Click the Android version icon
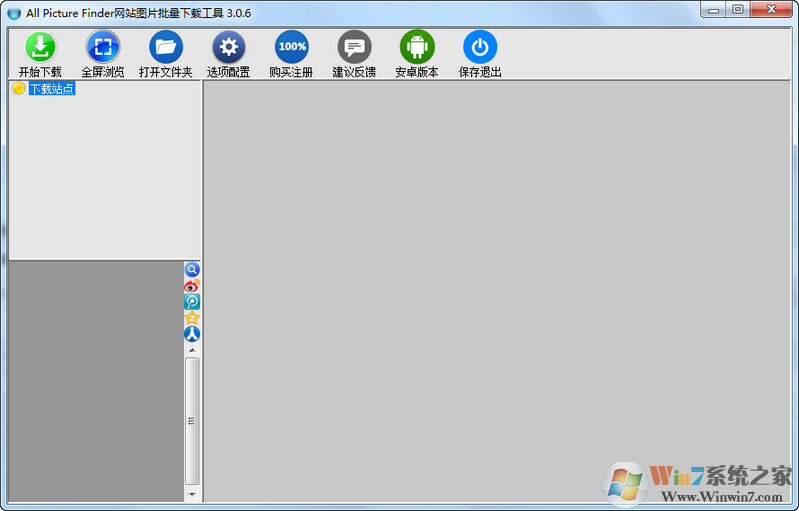The height and width of the screenshot is (511, 799). tap(417, 47)
